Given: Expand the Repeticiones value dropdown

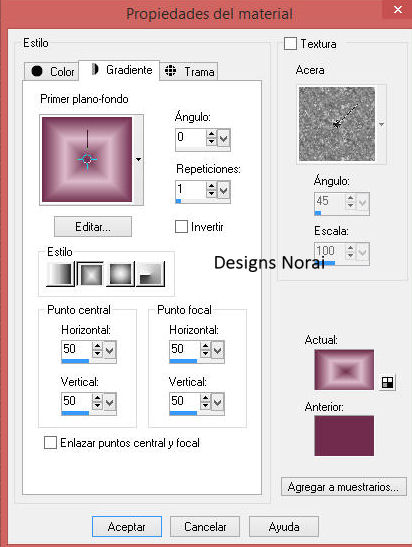Looking at the screenshot, I should click(224, 190).
